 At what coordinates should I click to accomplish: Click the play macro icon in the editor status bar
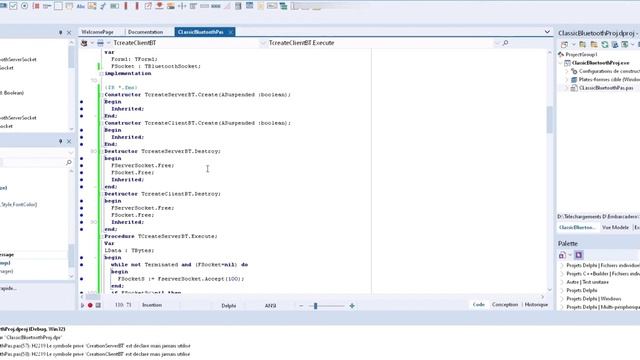pos(82,305)
